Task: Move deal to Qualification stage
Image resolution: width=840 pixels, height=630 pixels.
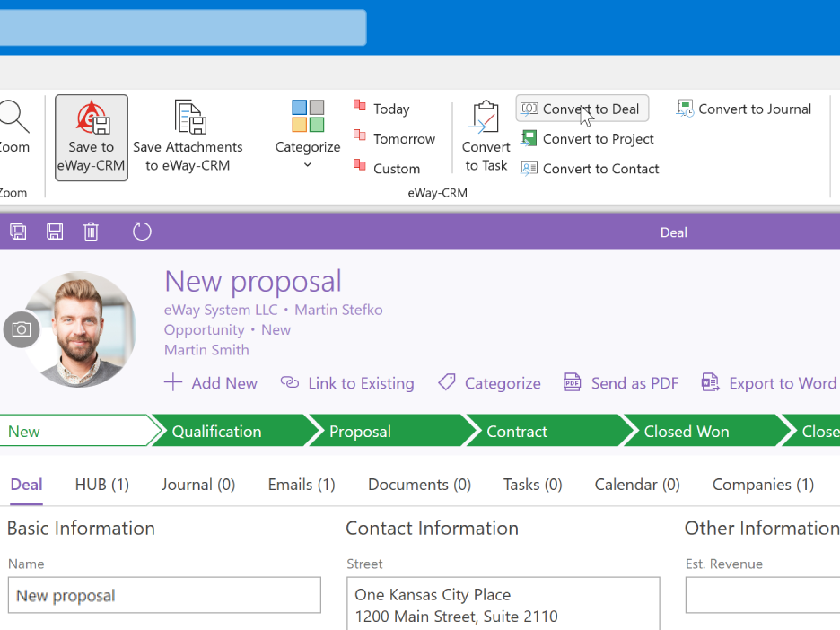Action: click(234, 432)
